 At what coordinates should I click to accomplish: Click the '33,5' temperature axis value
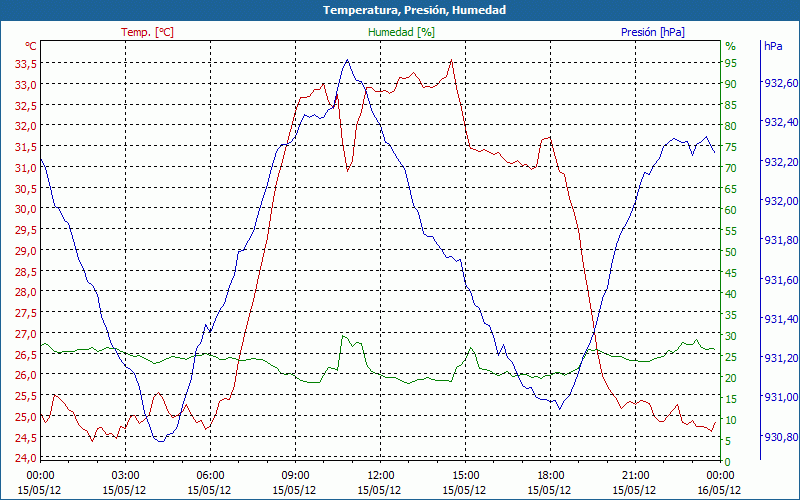coord(26,63)
